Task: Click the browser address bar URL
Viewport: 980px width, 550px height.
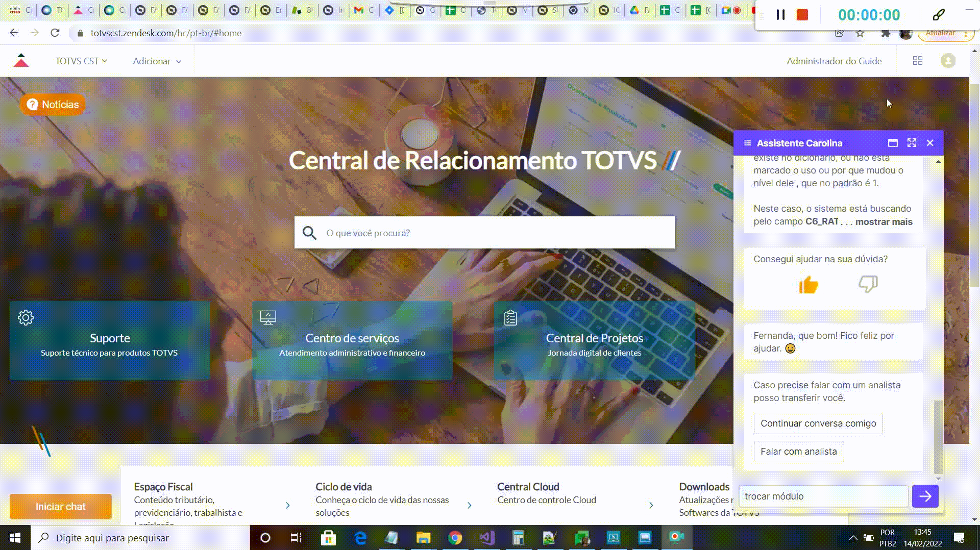Action: coord(166,33)
